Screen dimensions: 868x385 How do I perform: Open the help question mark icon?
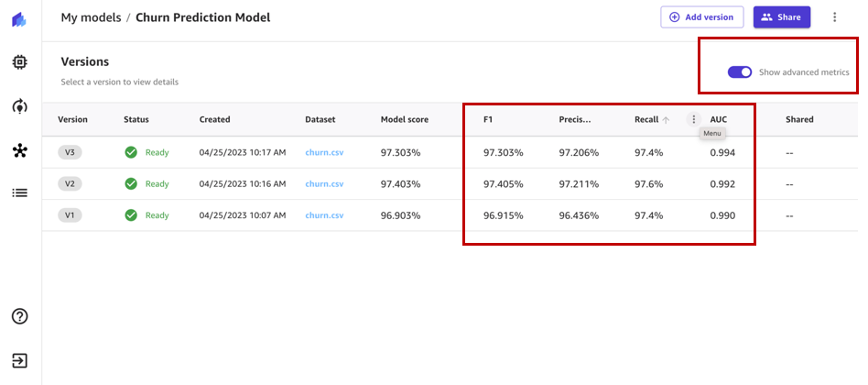coord(20,316)
